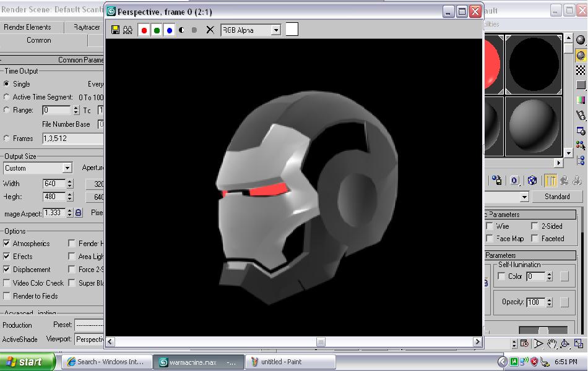The height and width of the screenshot is (371, 588).
Task: Click the Frames list input field
Action: point(73,139)
